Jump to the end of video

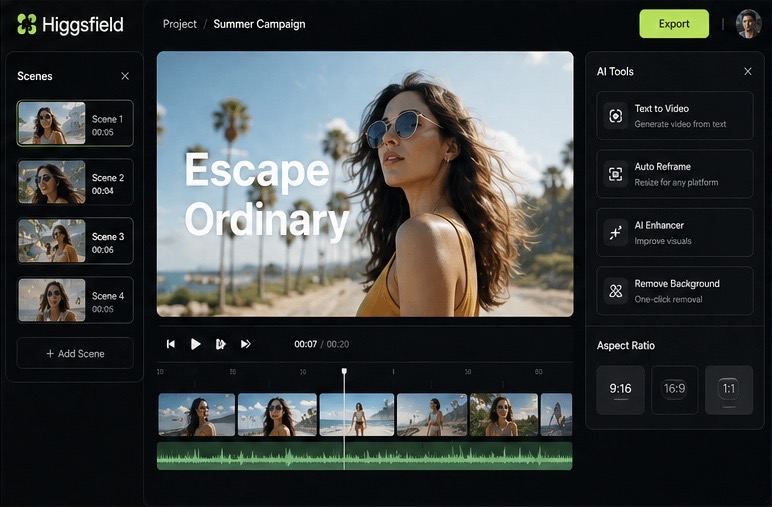(x=245, y=344)
